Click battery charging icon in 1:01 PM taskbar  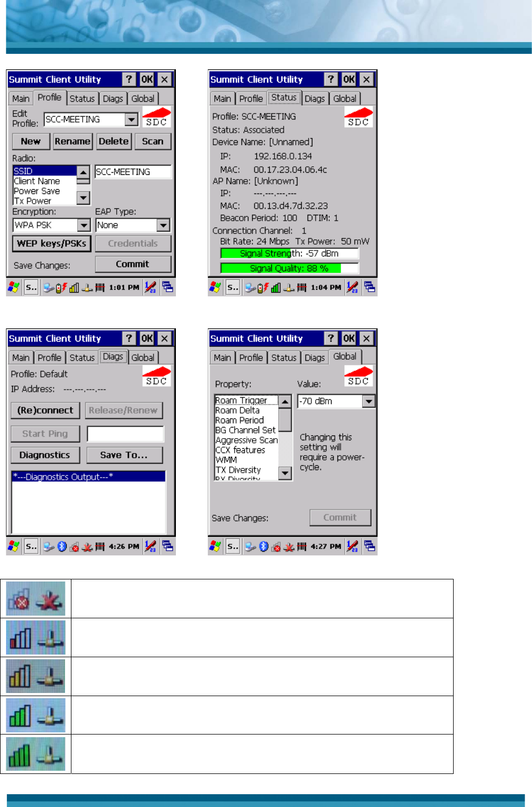click(61, 288)
